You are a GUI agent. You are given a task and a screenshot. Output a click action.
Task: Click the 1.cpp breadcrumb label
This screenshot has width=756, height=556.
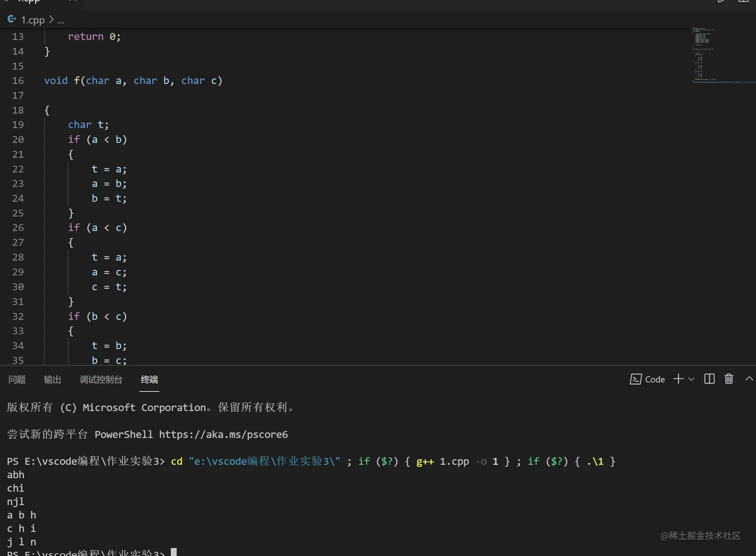click(x=32, y=20)
